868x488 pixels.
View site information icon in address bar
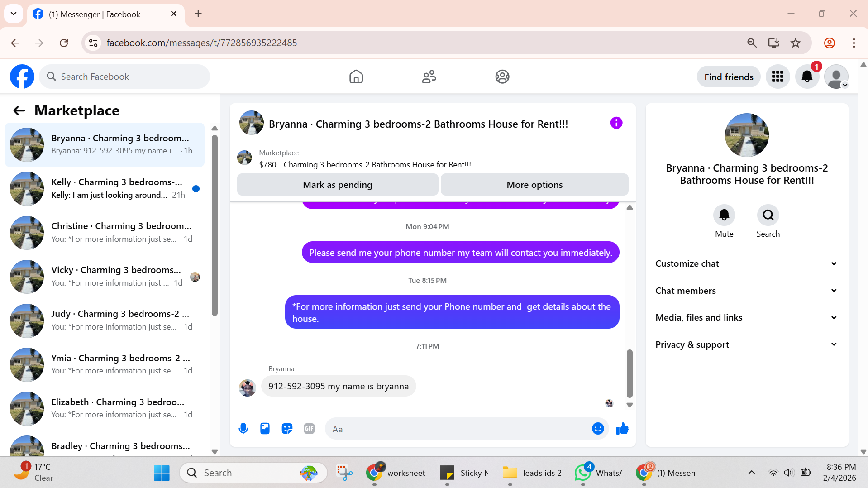[x=93, y=43]
